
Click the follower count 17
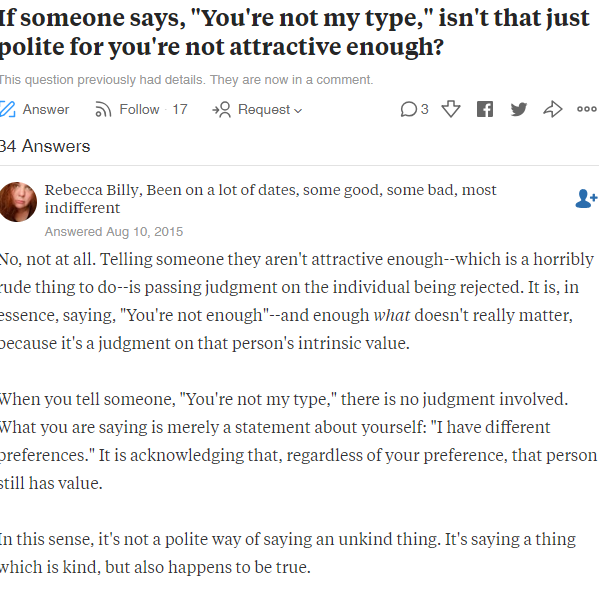click(180, 110)
